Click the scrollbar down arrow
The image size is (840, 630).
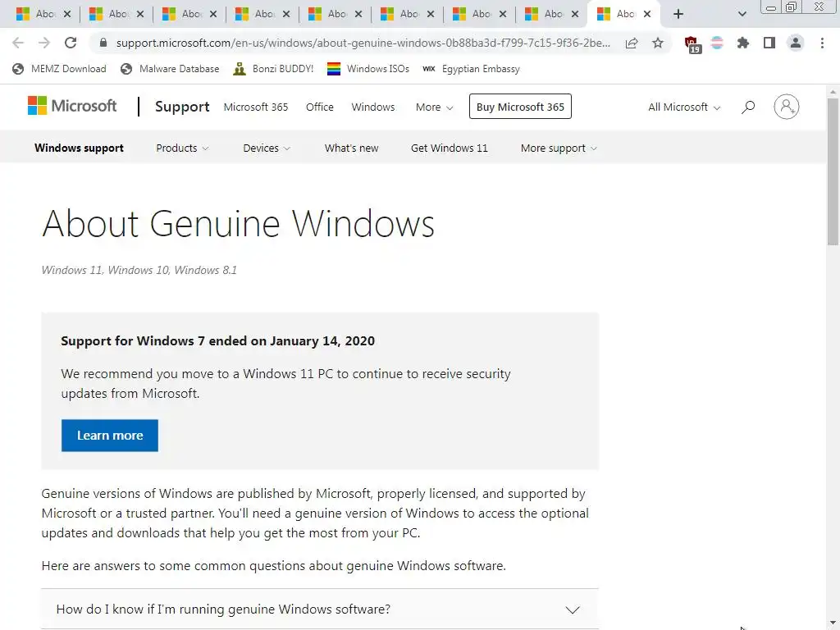coord(833,623)
